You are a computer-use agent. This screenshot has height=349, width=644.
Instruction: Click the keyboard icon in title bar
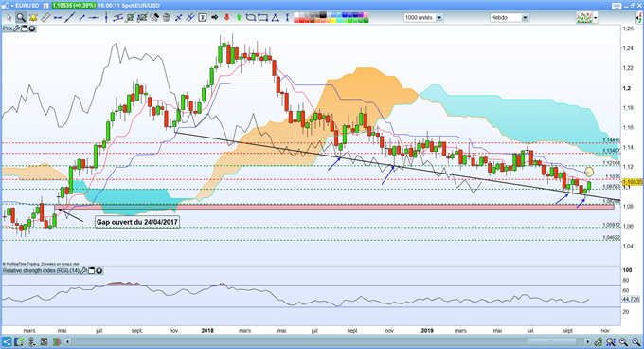click(x=617, y=6)
